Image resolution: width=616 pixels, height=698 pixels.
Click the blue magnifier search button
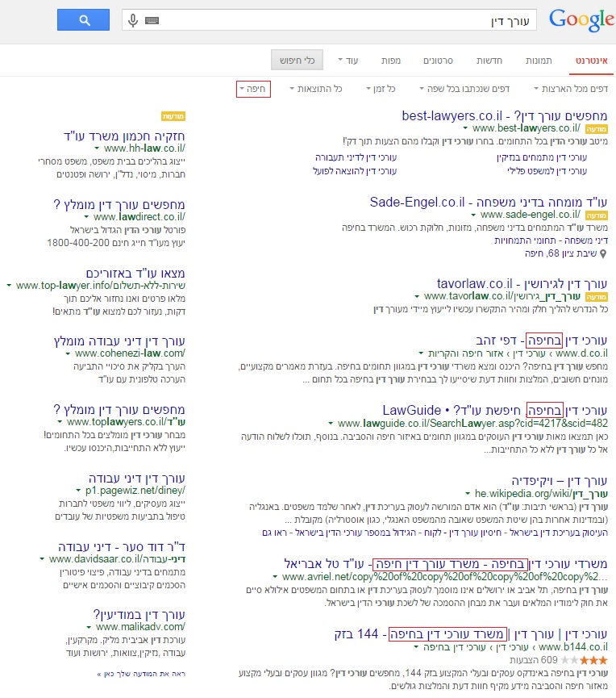coord(84,20)
